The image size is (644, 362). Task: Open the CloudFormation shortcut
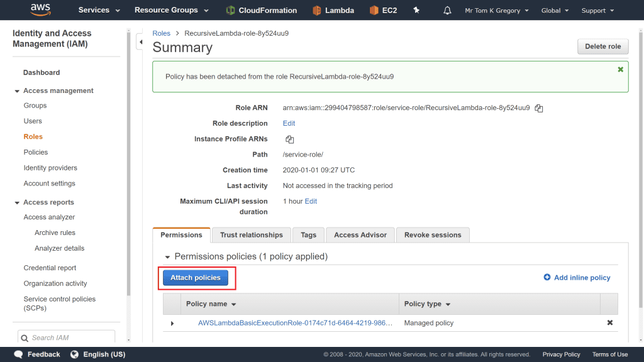click(x=261, y=11)
